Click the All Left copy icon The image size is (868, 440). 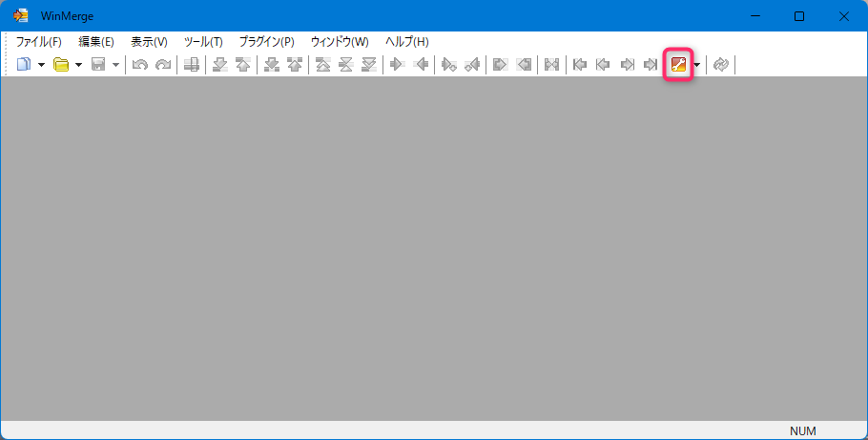523,65
